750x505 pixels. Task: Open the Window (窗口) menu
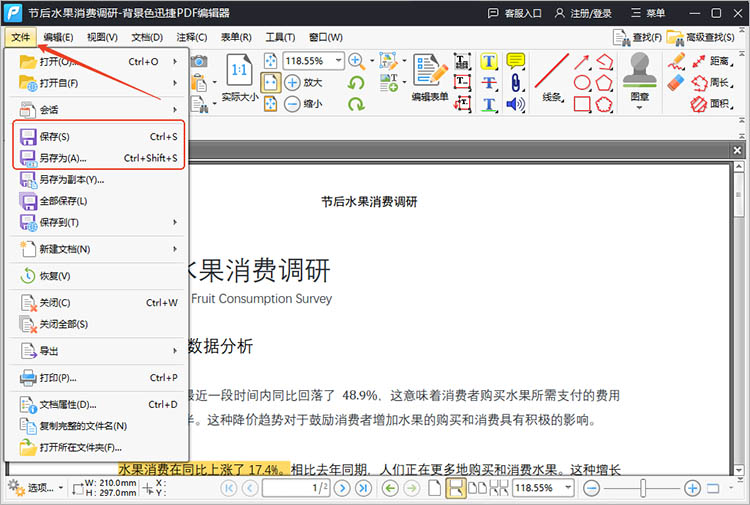click(325, 37)
